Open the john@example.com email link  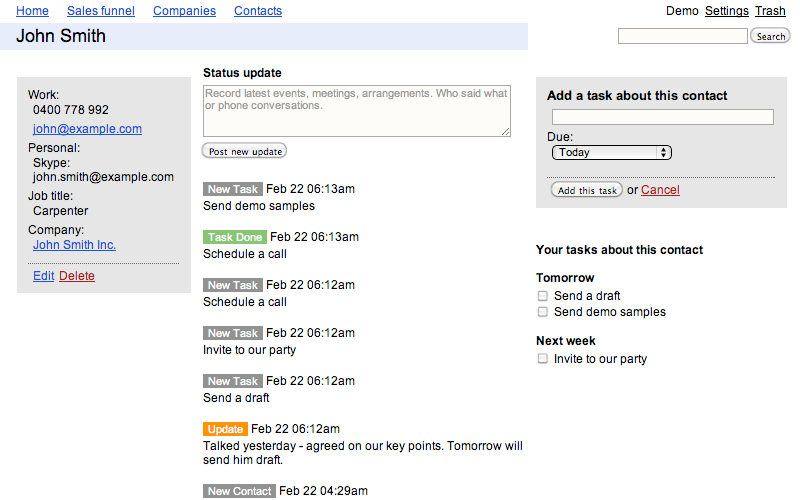click(87, 129)
